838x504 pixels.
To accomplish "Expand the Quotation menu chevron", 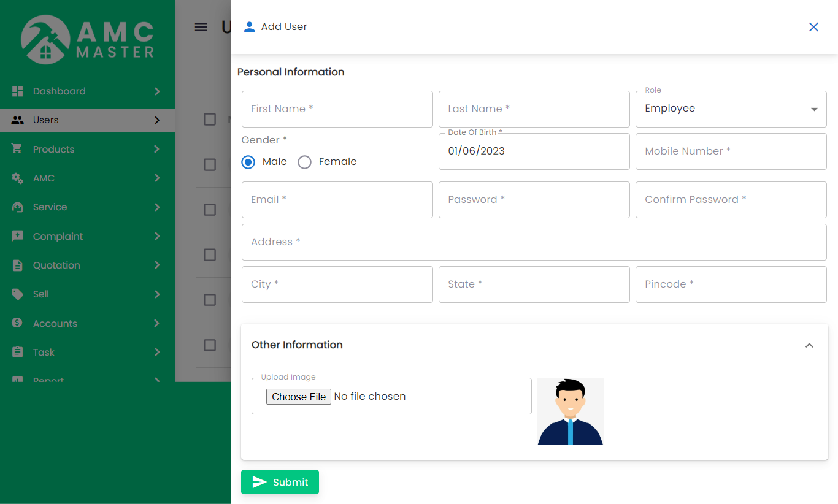I will [x=157, y=265].
